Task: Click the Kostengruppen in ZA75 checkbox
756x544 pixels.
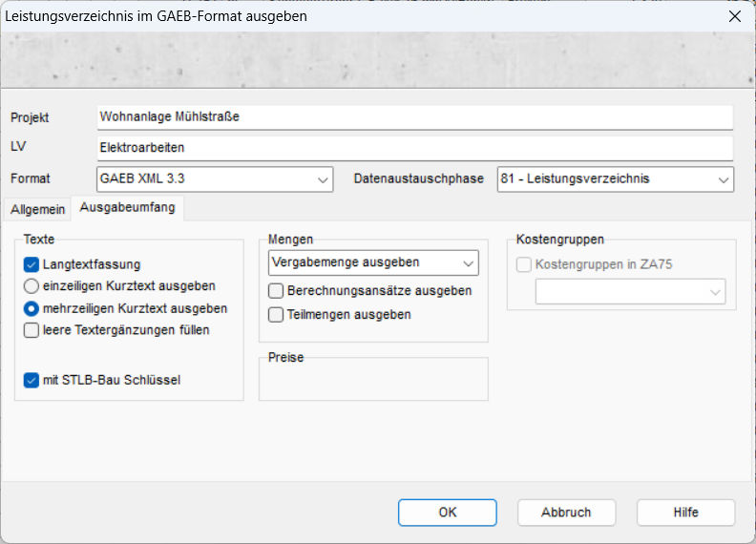Action: pos(524,264)
